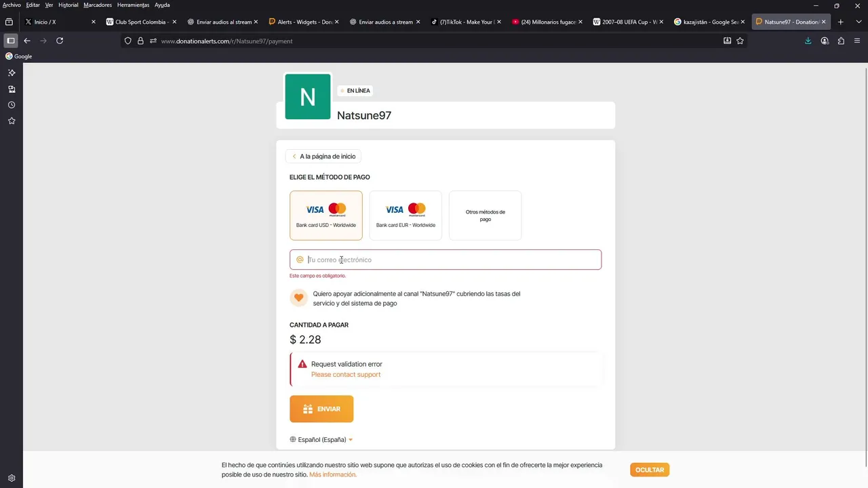Viewport: 868px width, 488px height.
Task: Open the Español (España) language dropdown
Action: [321, 439]
